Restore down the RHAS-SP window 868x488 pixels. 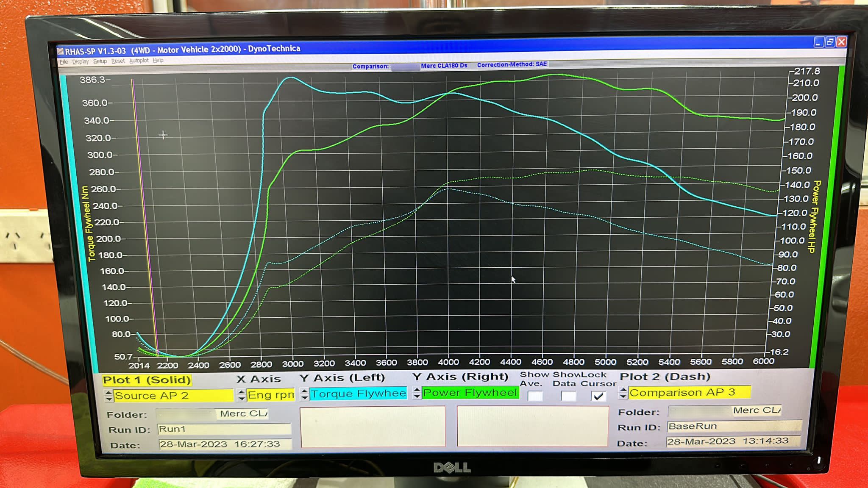(x=830, y=42)
